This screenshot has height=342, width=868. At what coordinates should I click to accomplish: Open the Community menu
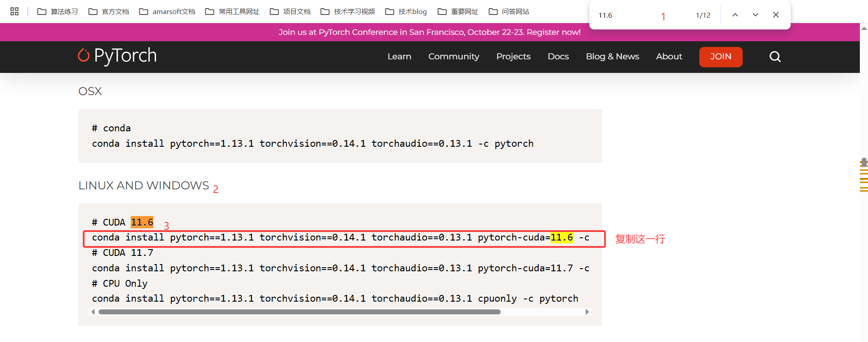pos(454,57)
